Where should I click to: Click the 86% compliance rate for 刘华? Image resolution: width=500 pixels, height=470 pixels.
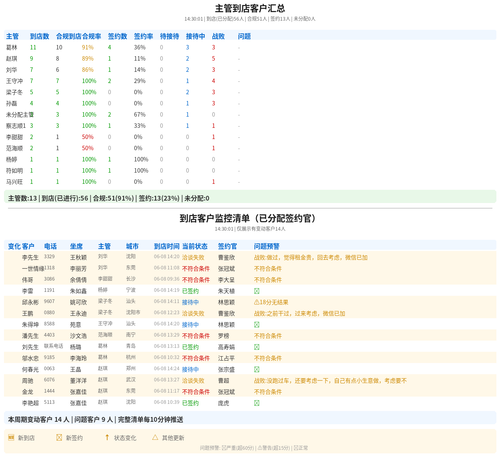[88, 70]
